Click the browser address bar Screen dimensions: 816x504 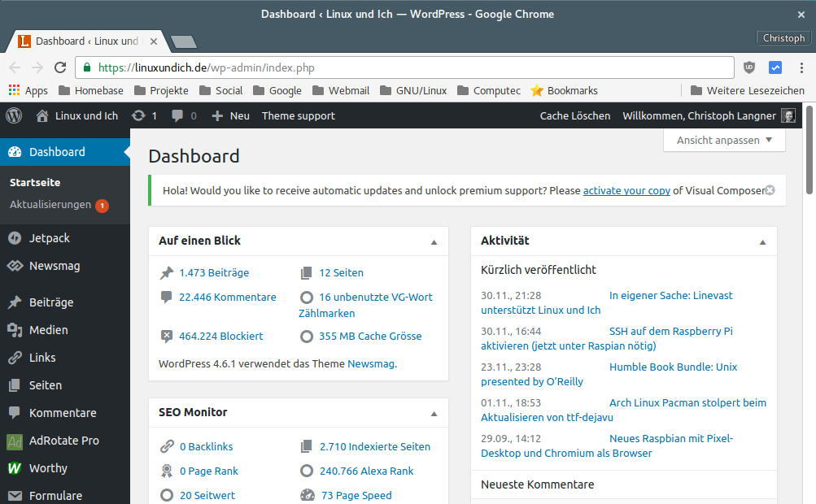tap(407, 67)
